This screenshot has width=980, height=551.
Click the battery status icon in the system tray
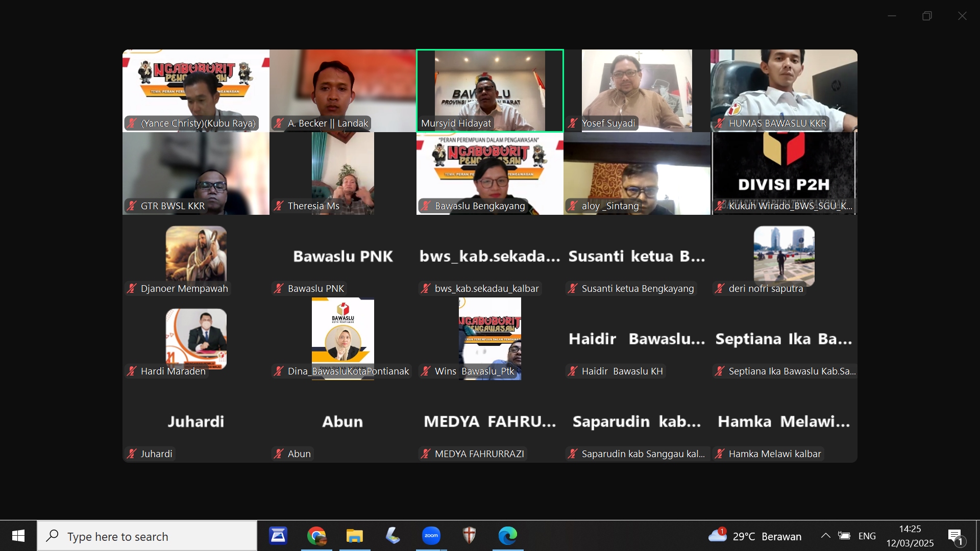pyautogui.click(x=845, y=536)
